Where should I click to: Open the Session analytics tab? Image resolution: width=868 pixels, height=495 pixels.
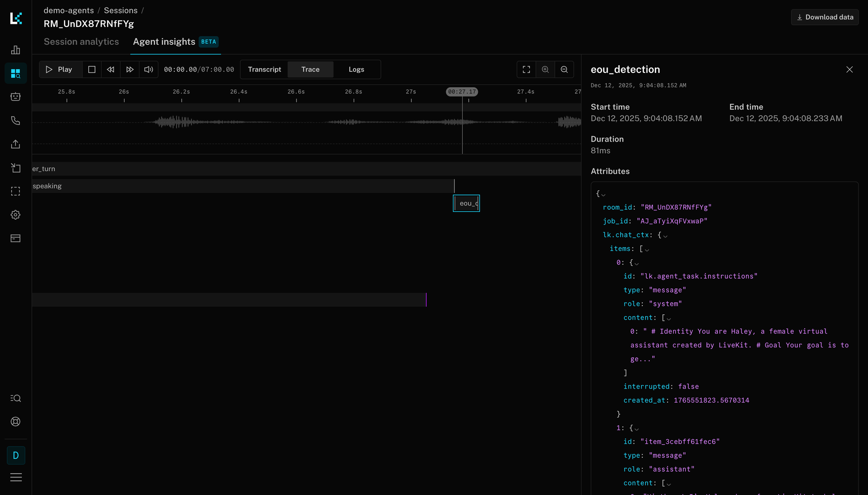click(x=81, y=42)
